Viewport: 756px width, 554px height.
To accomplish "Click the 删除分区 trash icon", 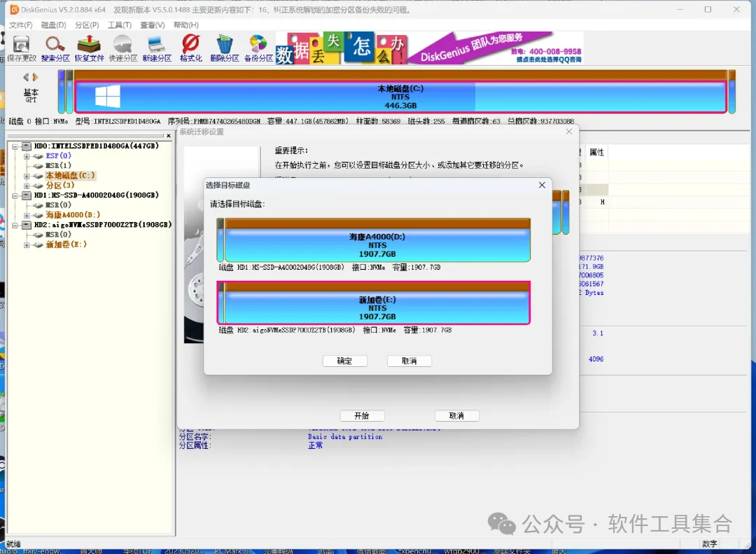I will coord(225,46).
